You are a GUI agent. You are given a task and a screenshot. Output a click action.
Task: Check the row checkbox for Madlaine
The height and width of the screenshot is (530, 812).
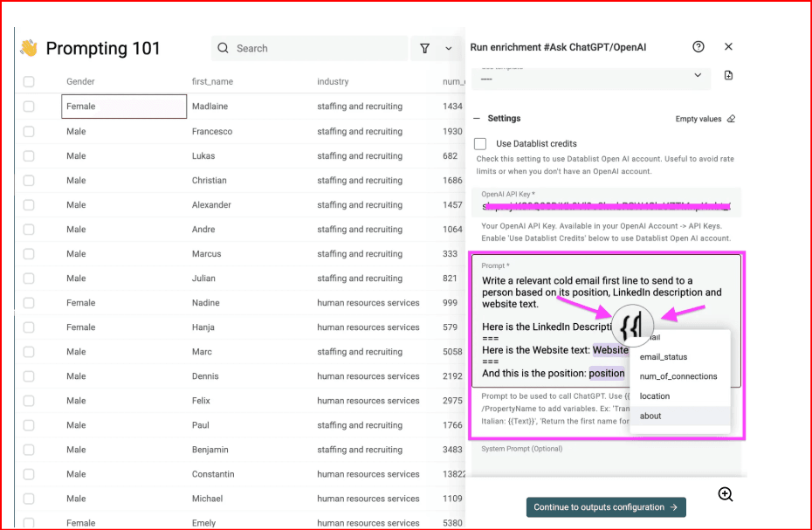point(29,107)
